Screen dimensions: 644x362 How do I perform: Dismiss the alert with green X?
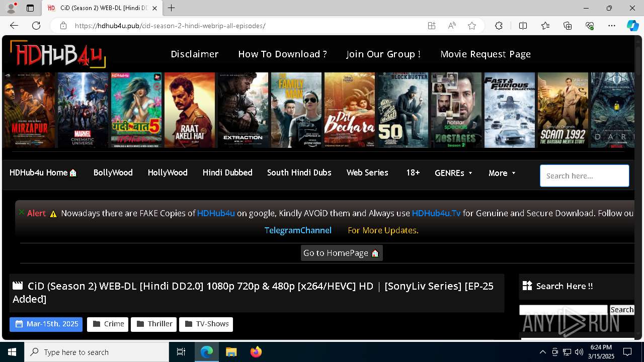coord(22,212)
